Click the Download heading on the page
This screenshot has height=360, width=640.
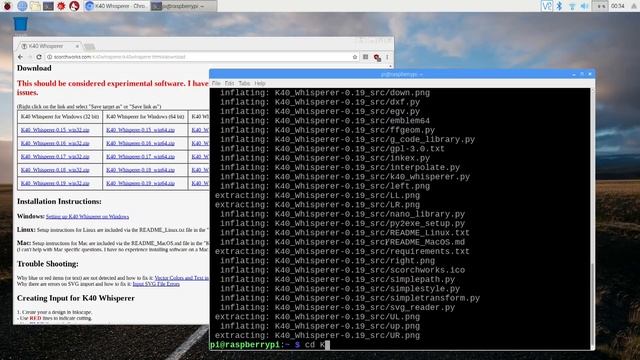pos(34,68)
